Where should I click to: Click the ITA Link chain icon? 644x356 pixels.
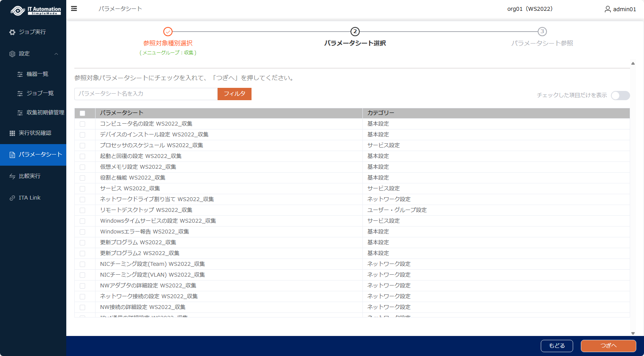tap(12, 198)
